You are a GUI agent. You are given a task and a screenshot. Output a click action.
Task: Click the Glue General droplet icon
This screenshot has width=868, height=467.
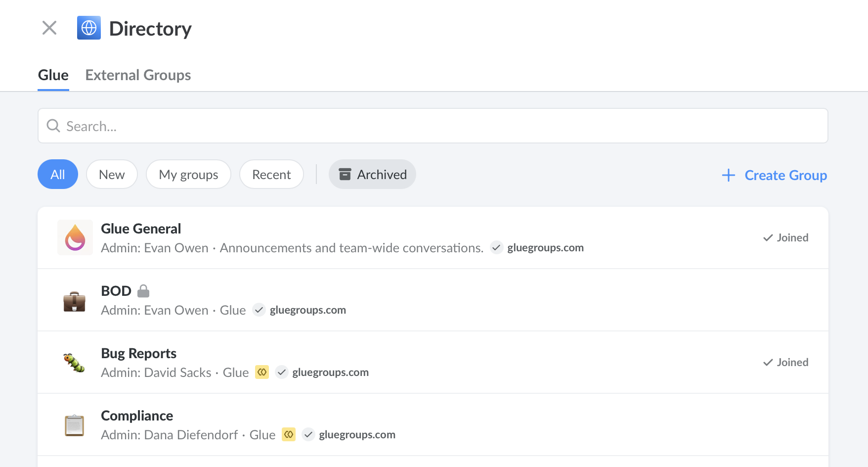click(x=75, y=237)
